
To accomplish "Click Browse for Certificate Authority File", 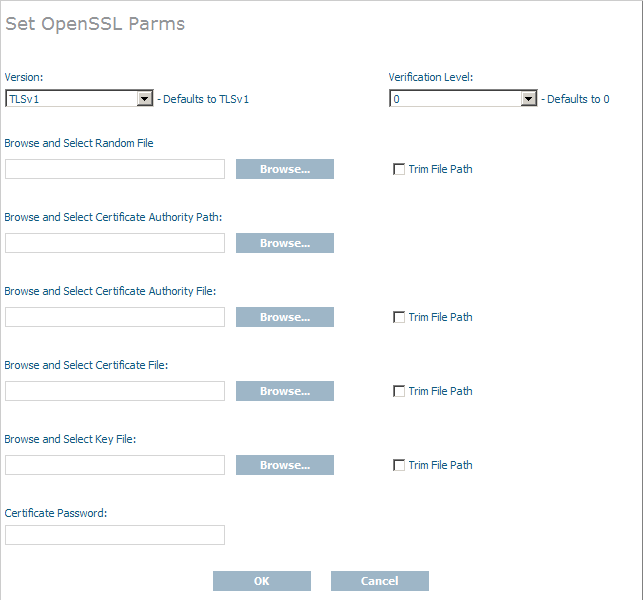I will pos(285,317).
